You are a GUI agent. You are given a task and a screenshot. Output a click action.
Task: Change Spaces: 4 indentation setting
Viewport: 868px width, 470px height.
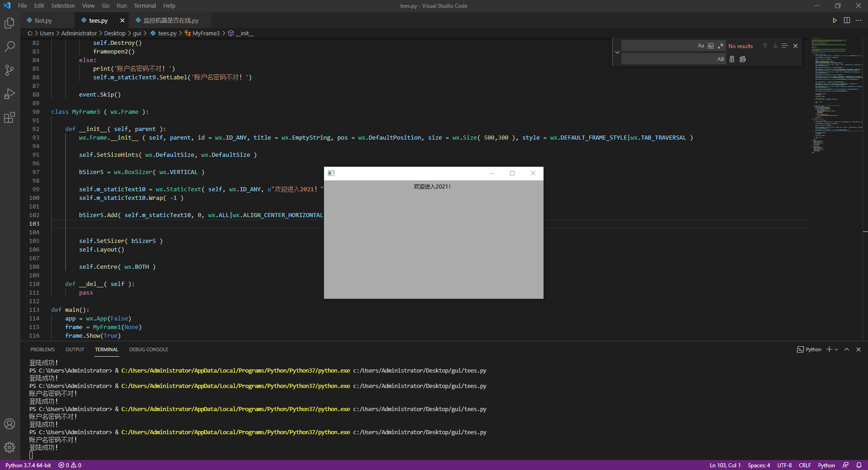pos(759,465)
